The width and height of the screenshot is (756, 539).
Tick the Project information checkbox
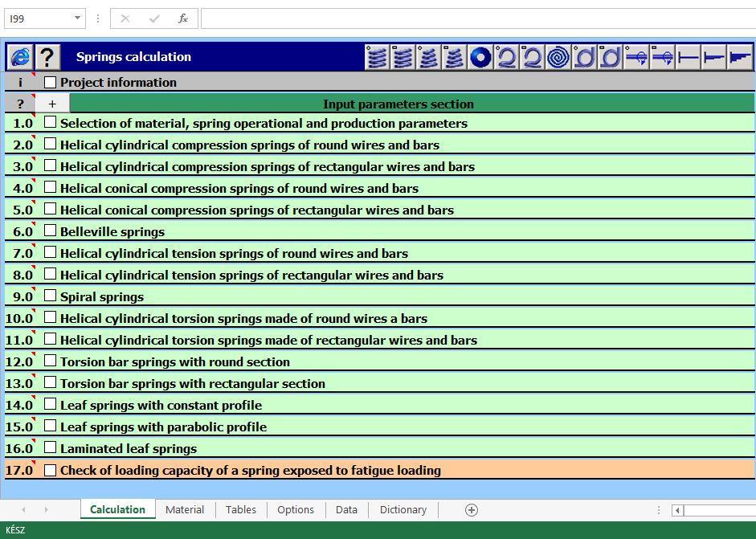point(50,82)
